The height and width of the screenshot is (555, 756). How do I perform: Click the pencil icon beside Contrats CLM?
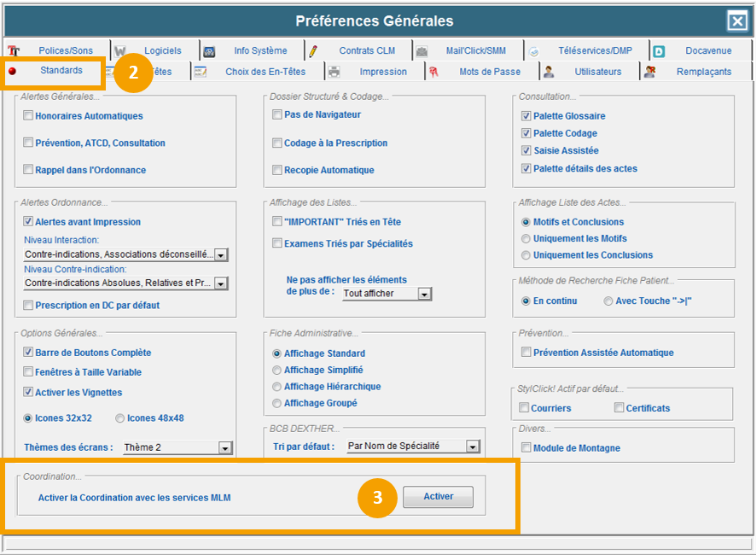coord(313,51)
